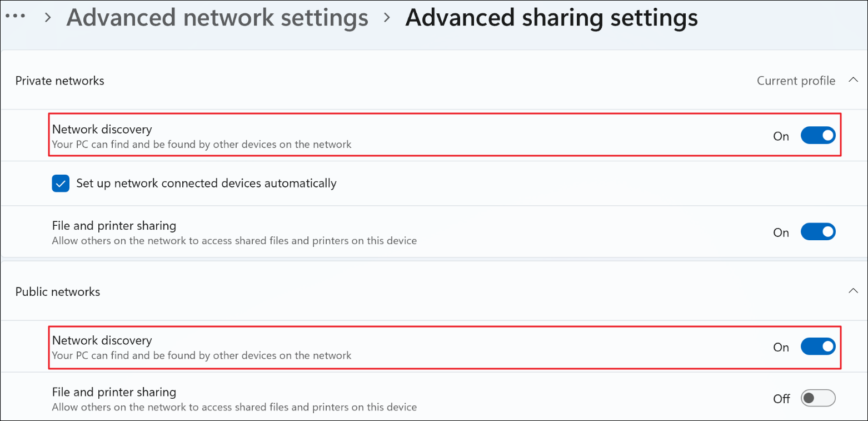Click the chevron before Advanced sharing settings
The width and height of the screenshot is (868, 421).
coord(387,18)
